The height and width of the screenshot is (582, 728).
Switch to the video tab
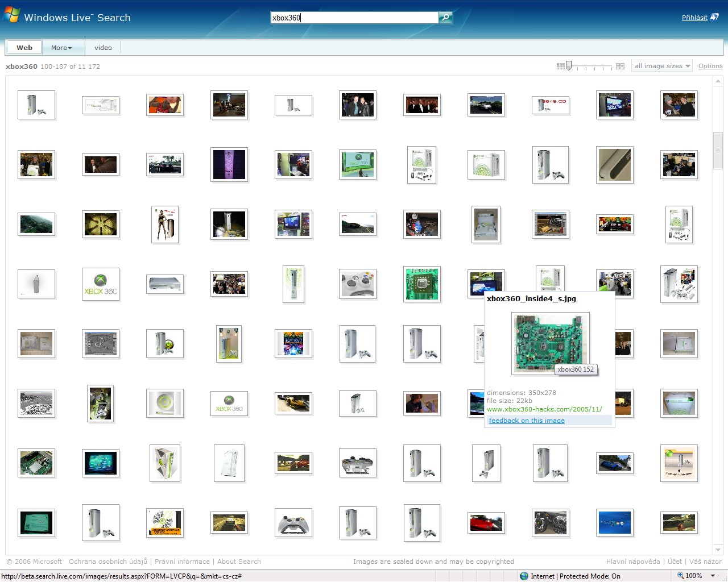point(103,48)
